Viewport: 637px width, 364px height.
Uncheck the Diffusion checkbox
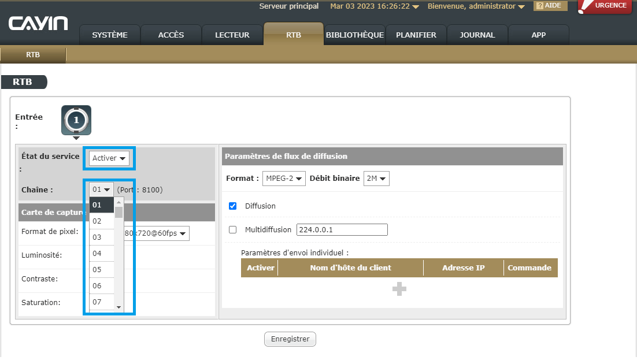point(233,206)
